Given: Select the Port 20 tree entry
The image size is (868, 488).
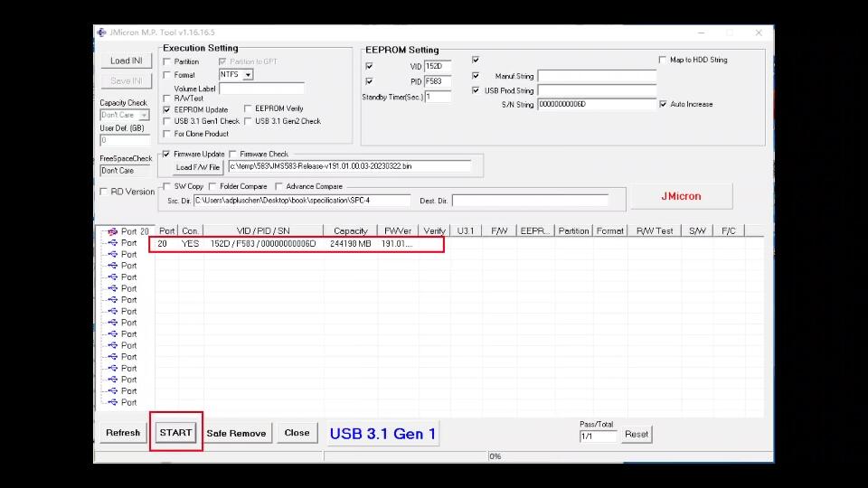Looking at the screenshot, I should [135, 231].
